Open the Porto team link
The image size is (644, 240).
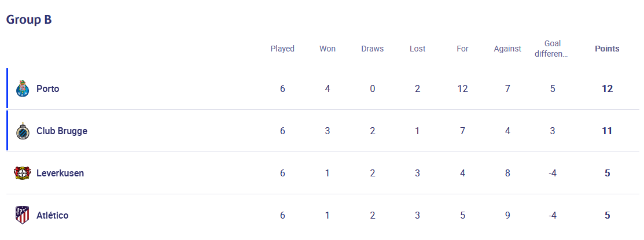47,88
